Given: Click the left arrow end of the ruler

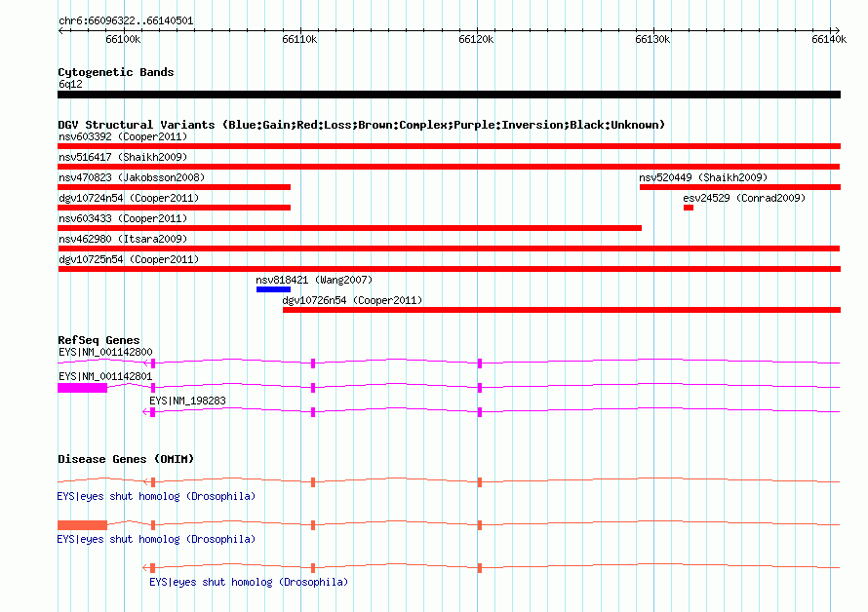Looking at the screenshot, I should [60, 31].
